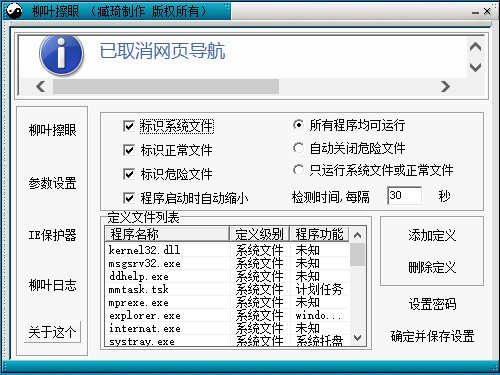
Task: Click 确定并保存设置 to save
Action: 432,336
